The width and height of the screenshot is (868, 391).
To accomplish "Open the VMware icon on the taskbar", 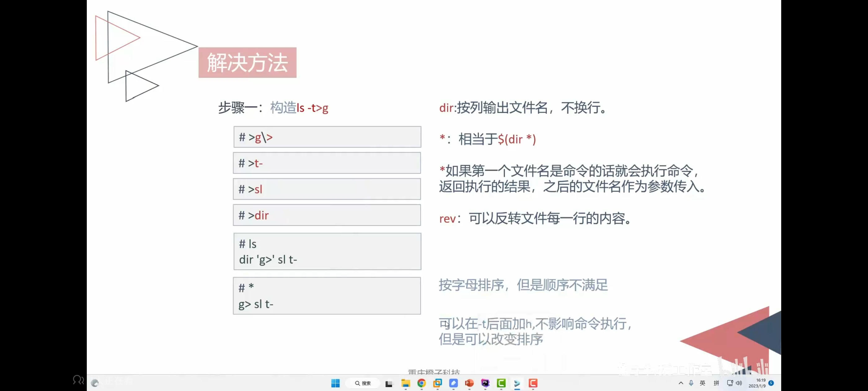I will tap(437, 383).
